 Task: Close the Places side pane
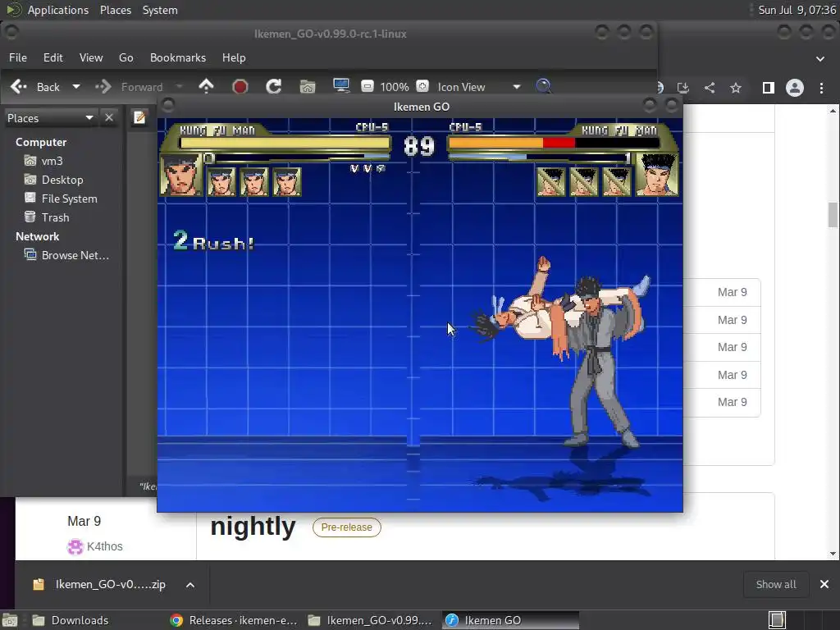(109, 117)
